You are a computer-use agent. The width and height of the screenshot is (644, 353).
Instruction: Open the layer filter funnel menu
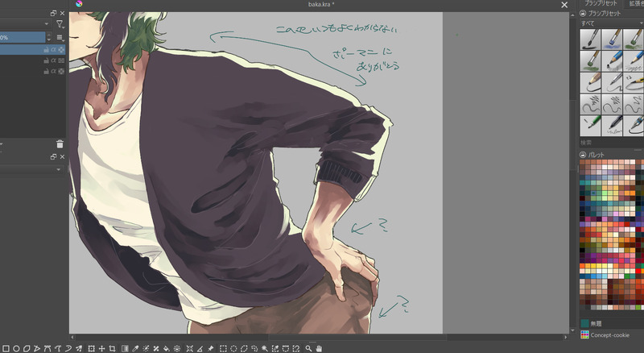(60, 24)
